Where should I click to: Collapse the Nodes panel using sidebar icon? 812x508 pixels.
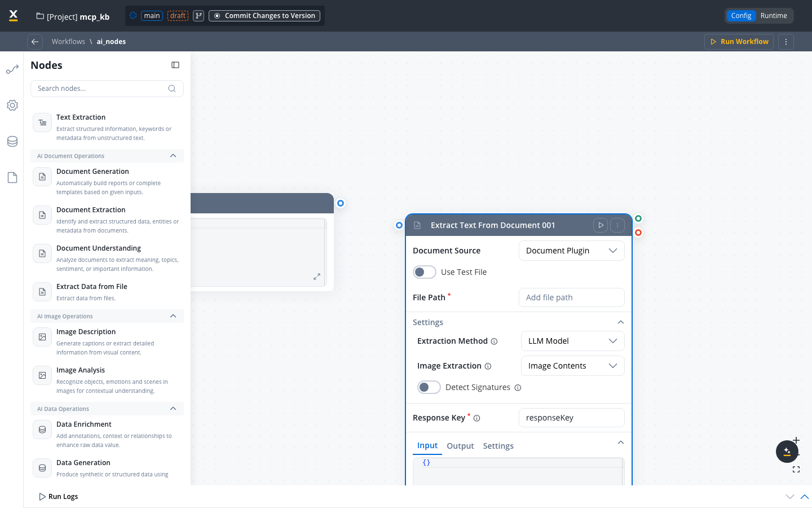tap(175, 65)
